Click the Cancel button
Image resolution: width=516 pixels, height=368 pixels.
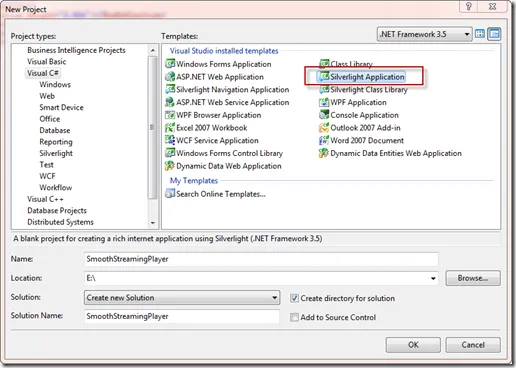click(473, 345)
